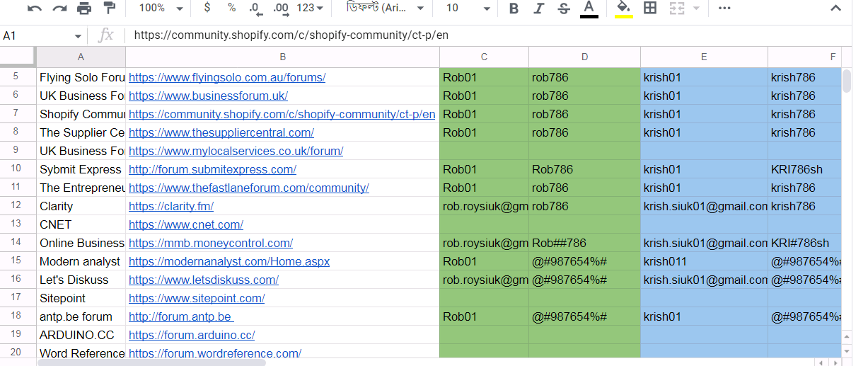Open the 100% zoom dropdown
868x366 pixels.
coord(161,8)
